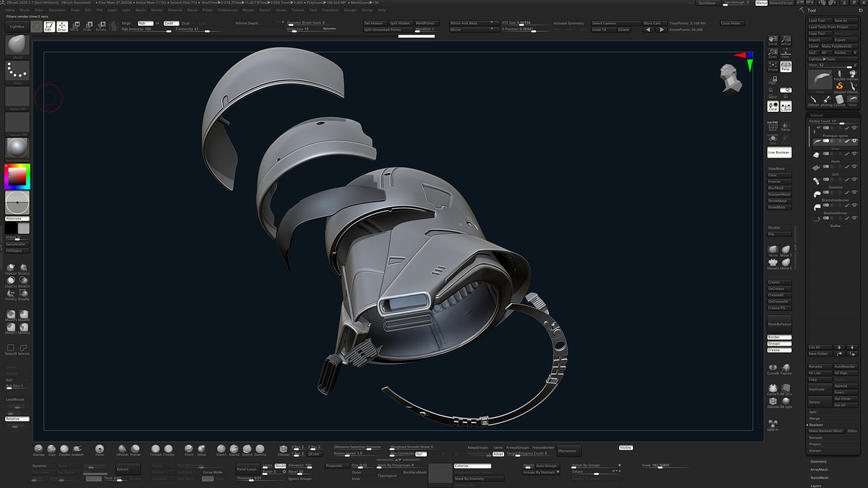Choose the Planar brush
868x488 pixels.
[135, 450]
